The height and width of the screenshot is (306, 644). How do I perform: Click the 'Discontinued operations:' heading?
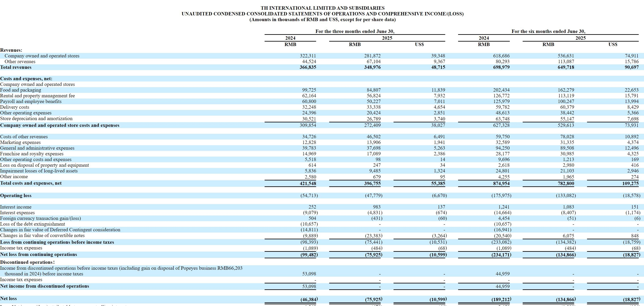tap(27, 262)
